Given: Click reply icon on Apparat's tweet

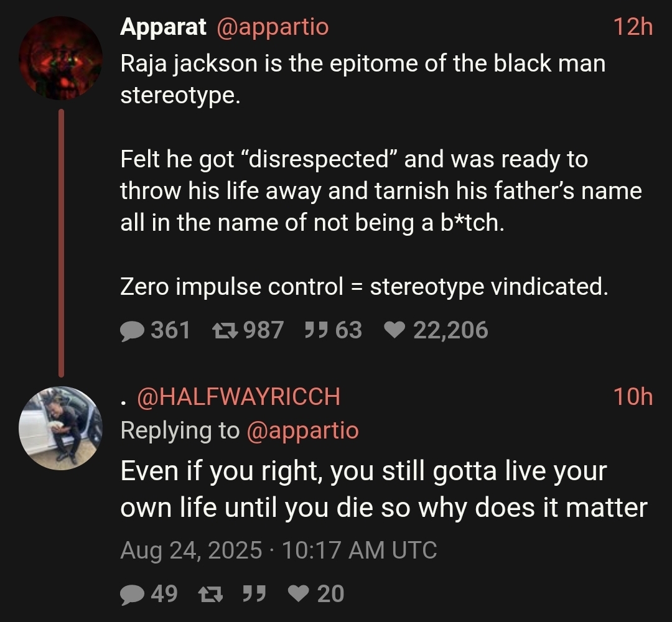Looking at the screenshot, I should coord(133,331).
